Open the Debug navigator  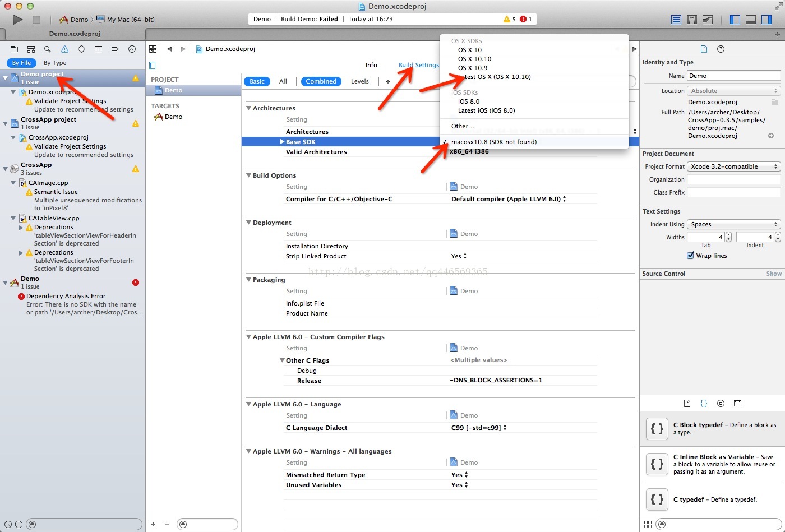(98, 49)
